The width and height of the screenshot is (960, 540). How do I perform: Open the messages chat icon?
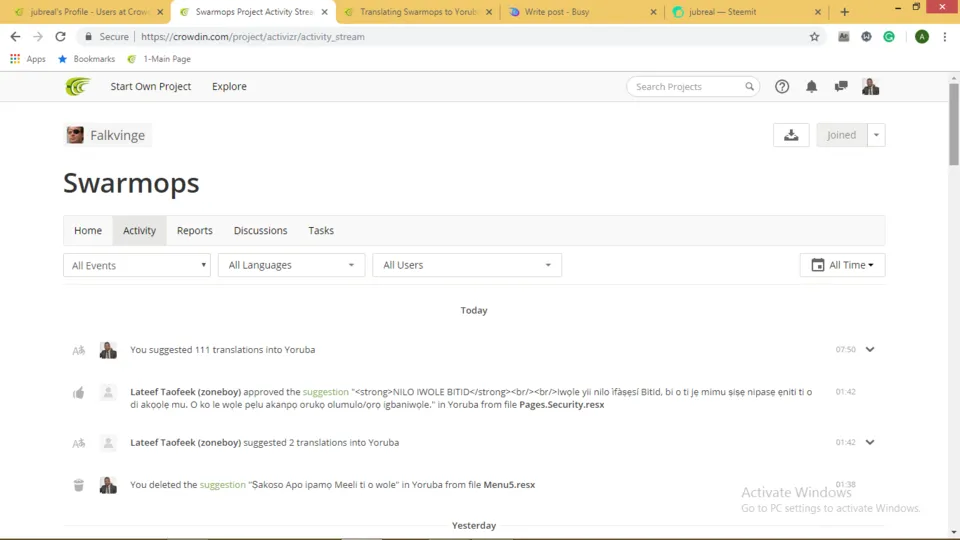point(841,86)
